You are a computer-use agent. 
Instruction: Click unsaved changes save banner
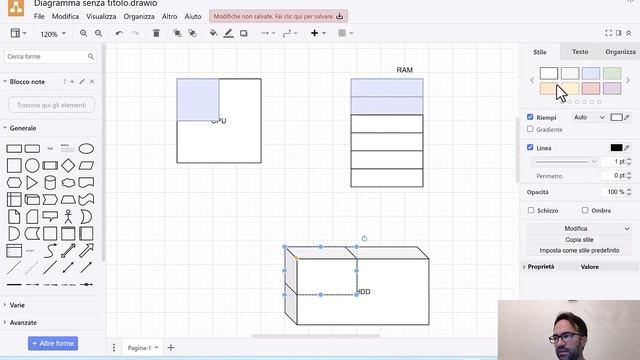tap(278, 16)
